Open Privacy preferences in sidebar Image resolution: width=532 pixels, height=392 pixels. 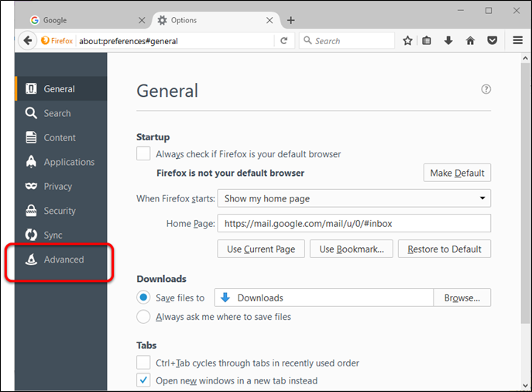tap(61, 187)
